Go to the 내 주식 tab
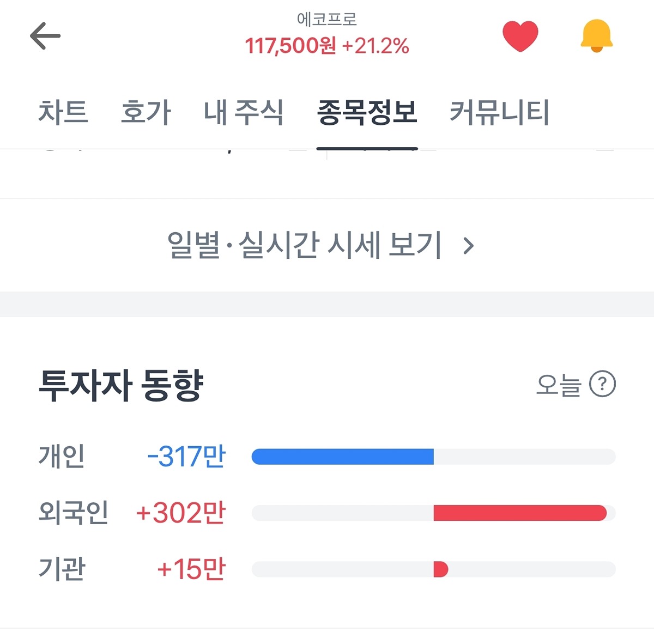This screenshot has width=654, height=644. pos(244,113)
